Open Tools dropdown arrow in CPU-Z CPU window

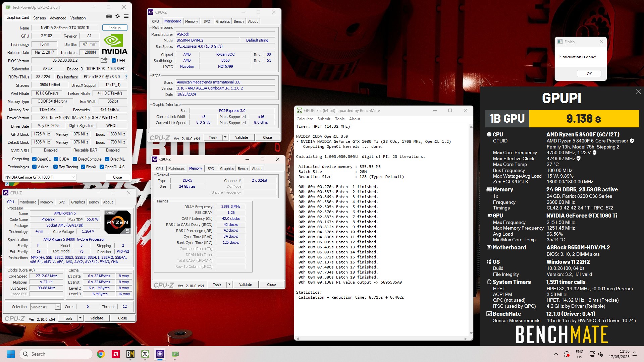pos(80,318)
